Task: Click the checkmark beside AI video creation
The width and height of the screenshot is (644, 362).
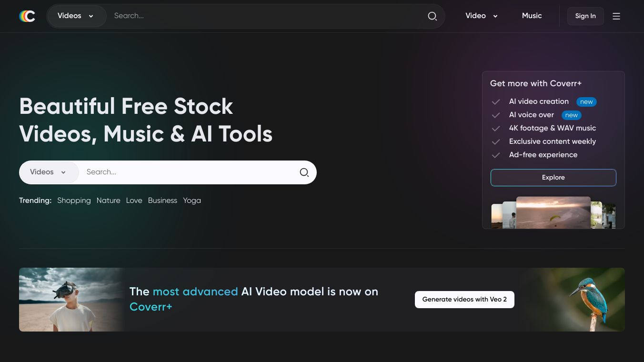Action: point(496,102)
